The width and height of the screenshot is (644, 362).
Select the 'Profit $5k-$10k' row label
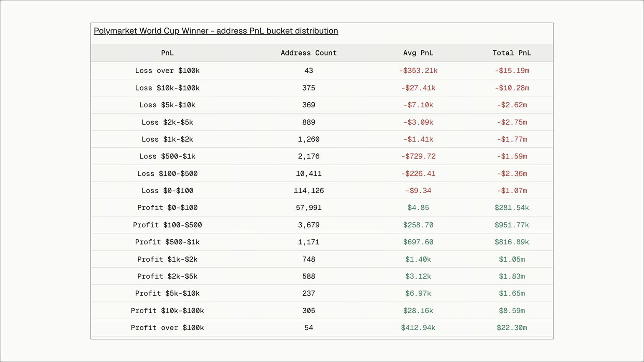(x=168, y=293)
